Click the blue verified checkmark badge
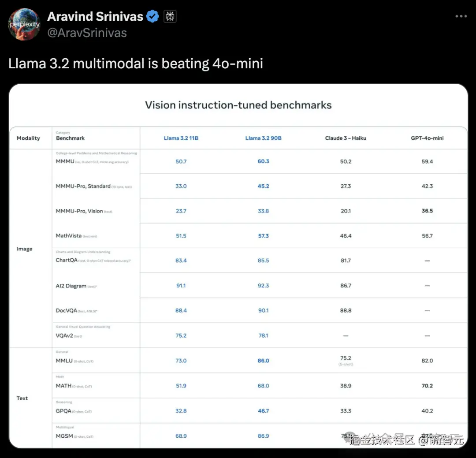Viewport: 476px width, 458px height. coord(153,17)
